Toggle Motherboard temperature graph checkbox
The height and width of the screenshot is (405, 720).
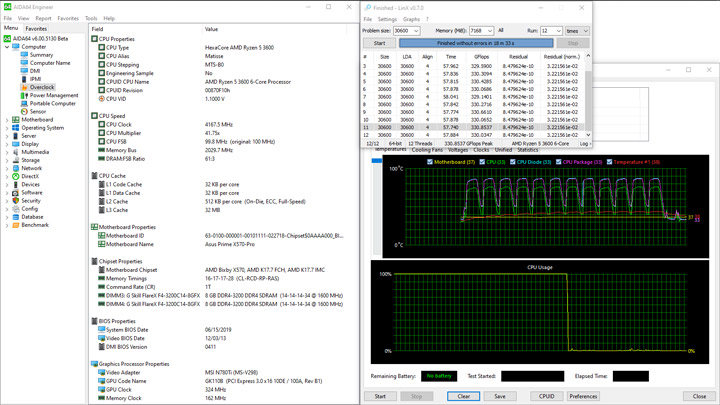[x=430, y=162]
